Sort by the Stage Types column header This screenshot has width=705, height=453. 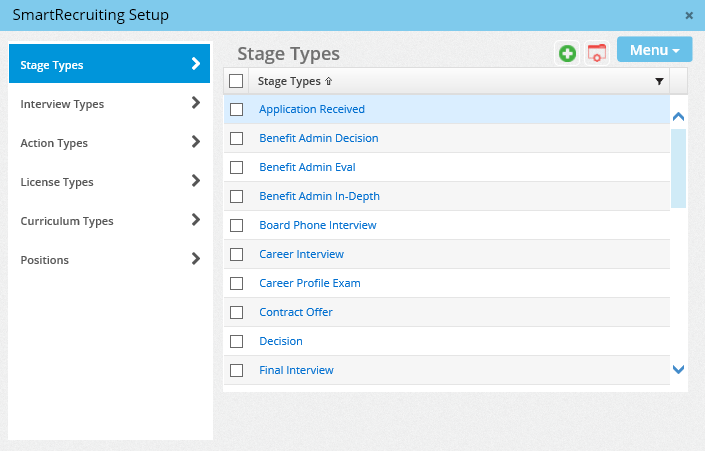coord(289,81)
